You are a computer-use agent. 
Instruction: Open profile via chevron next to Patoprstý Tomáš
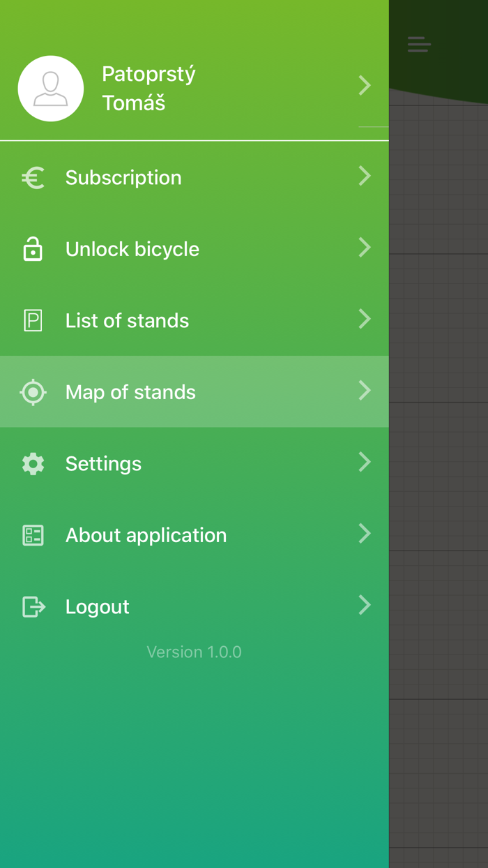(x=365, y=85)
